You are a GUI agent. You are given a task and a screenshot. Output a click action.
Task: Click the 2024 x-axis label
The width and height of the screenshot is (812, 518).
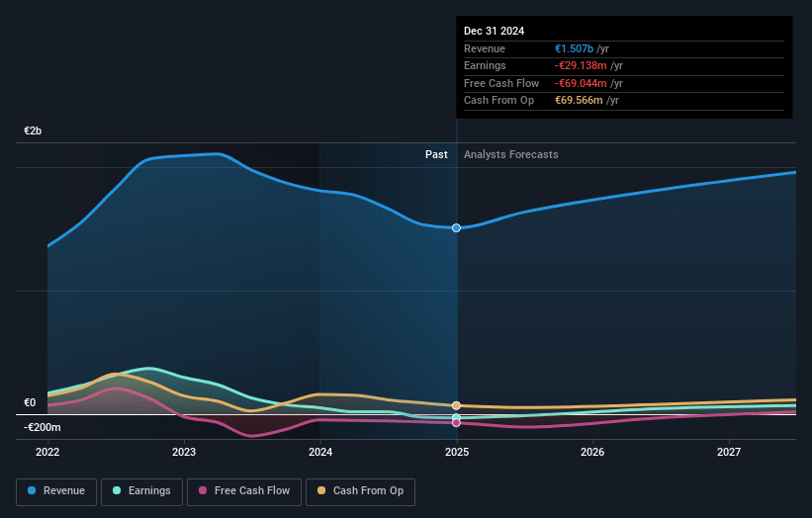click(320, 453)
